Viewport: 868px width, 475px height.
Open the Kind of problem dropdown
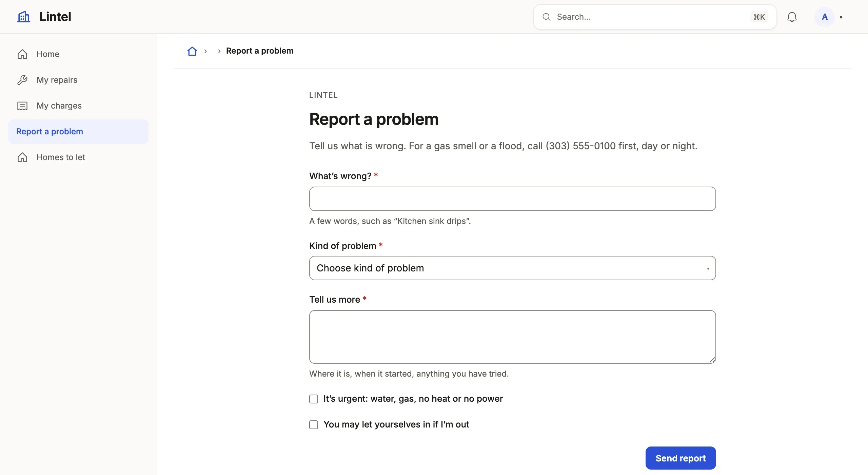[x=512, y=268]
